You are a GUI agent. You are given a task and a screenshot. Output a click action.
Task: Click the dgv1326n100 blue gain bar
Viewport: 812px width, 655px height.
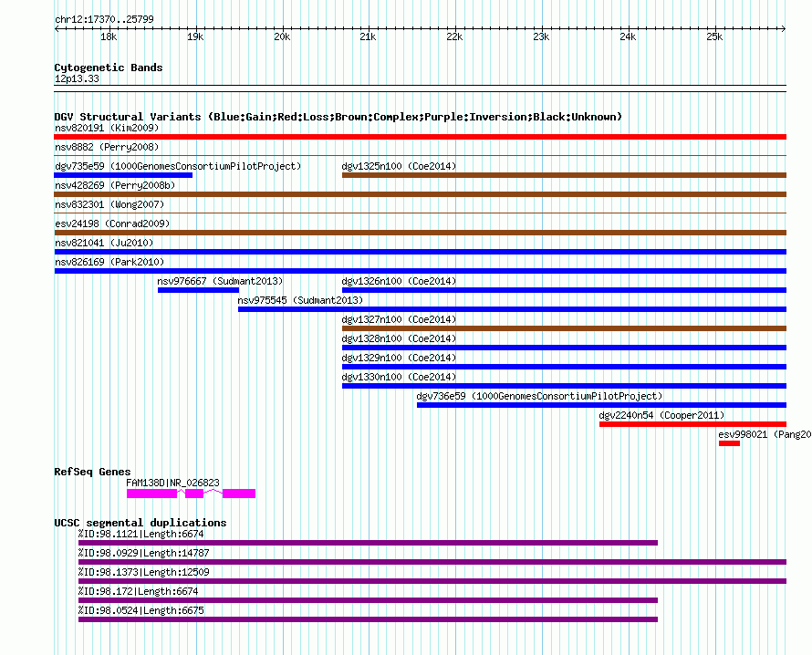[564, 290]
